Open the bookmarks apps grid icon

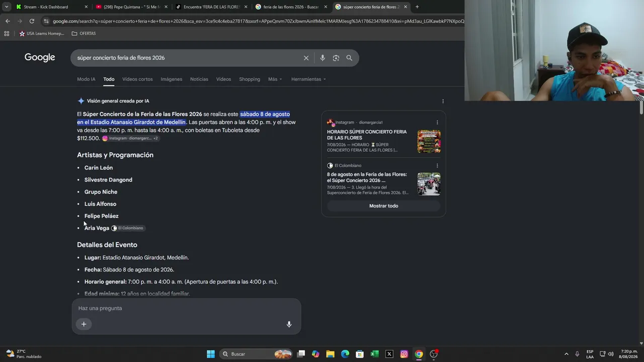(7, 34)
